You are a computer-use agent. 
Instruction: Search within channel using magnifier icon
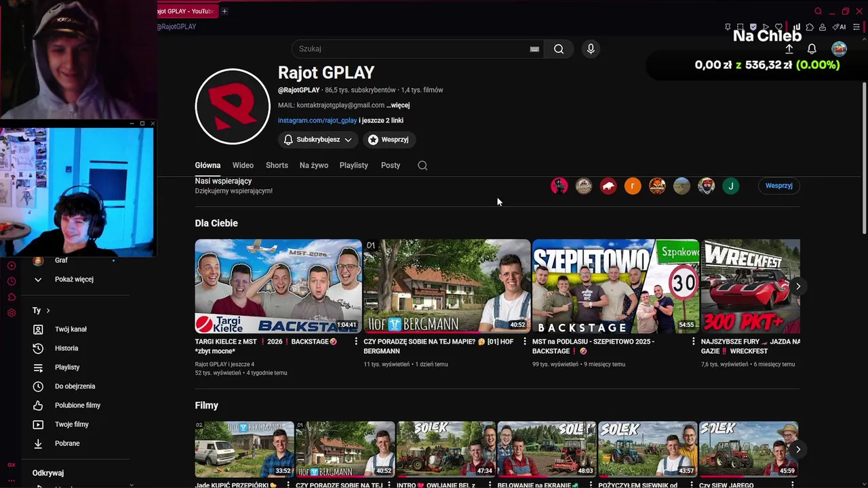422,165
